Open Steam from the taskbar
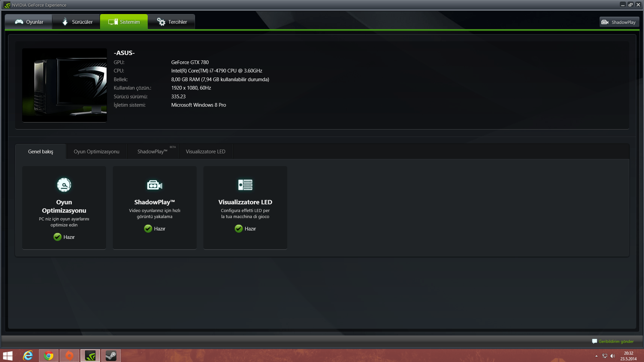 pyautogui.click(x=111, y=356)
